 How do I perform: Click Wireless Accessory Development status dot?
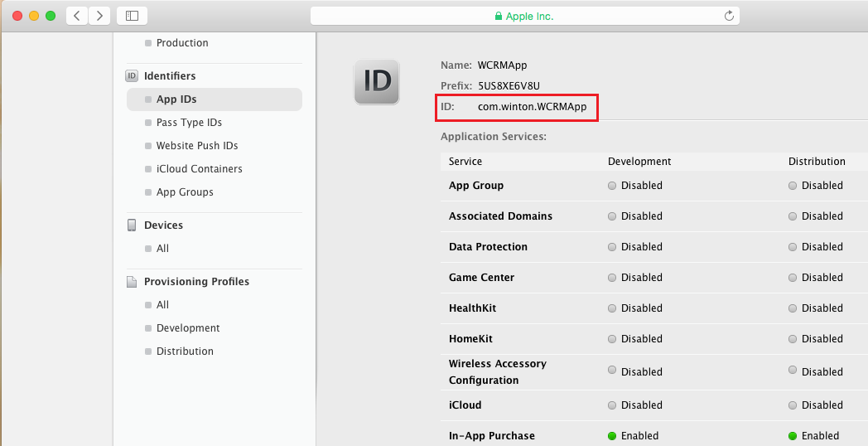612,370
